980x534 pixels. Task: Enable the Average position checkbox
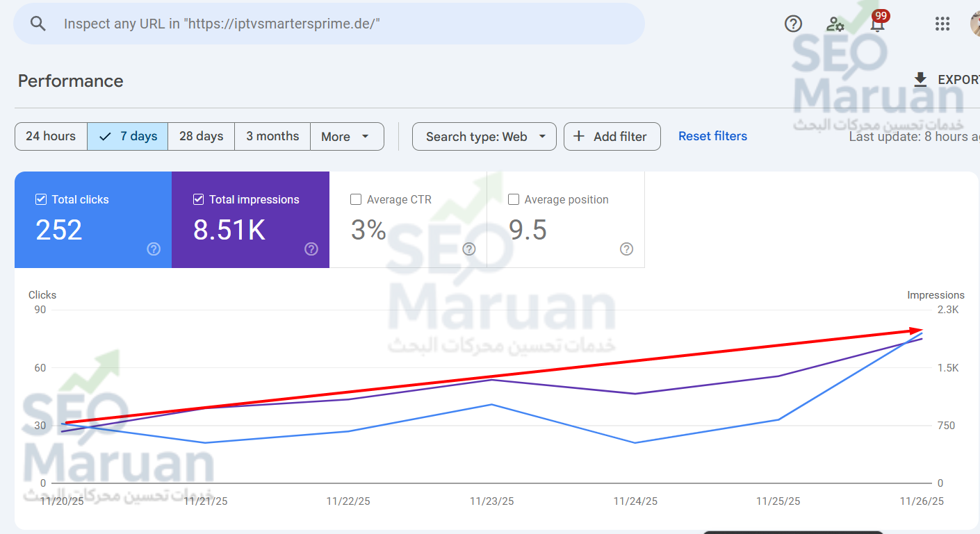coord(514,199)
